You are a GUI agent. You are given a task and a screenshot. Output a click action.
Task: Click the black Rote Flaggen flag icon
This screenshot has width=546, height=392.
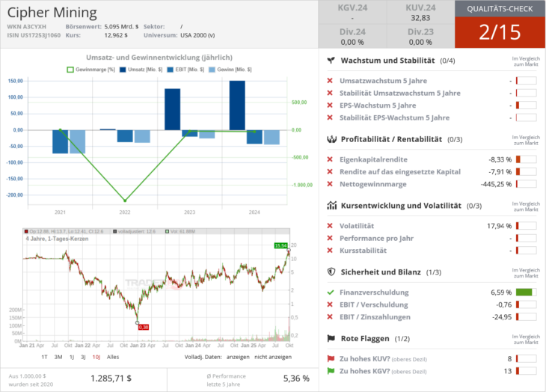[x=331, y=338]
